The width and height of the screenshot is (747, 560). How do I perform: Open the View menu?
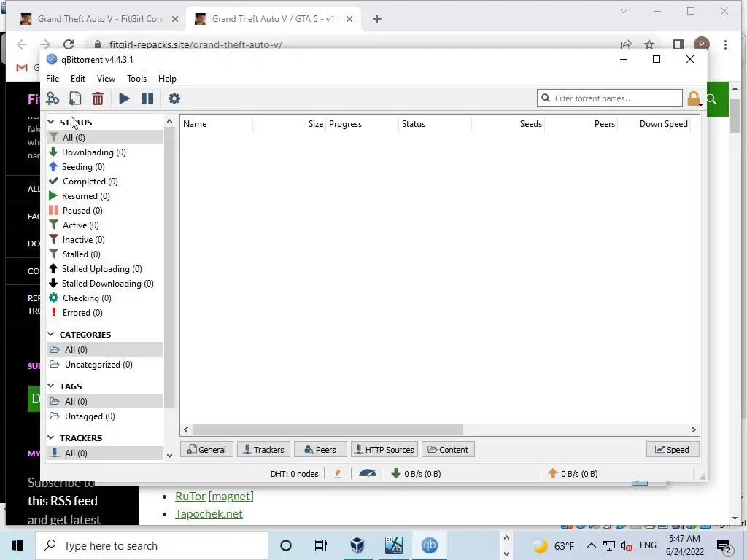click(106, 79)
